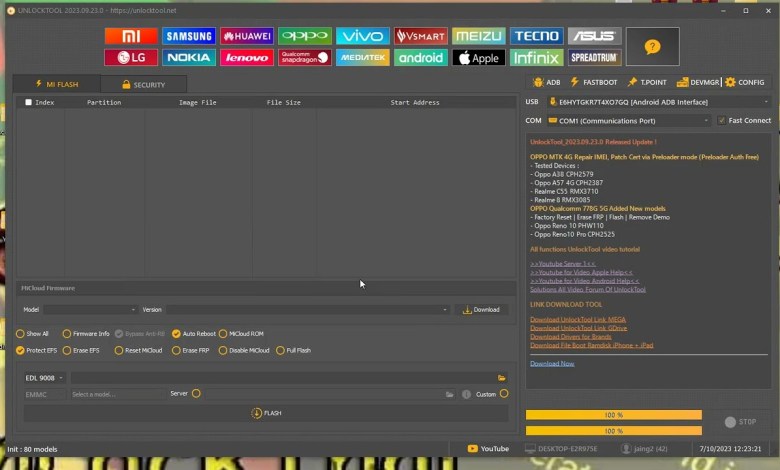Image resolution: width=780 pixels, height=470 pixels.
Task: Select the Qualcomm Snapdragon logo
Action: 305,58
